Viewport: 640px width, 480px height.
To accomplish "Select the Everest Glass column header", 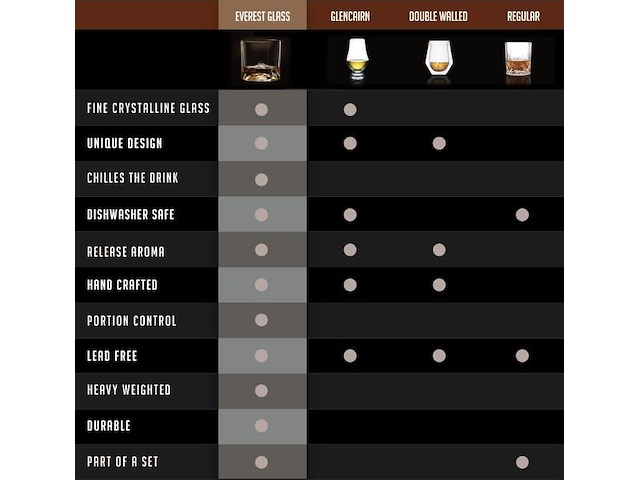I will coord(262,16).
